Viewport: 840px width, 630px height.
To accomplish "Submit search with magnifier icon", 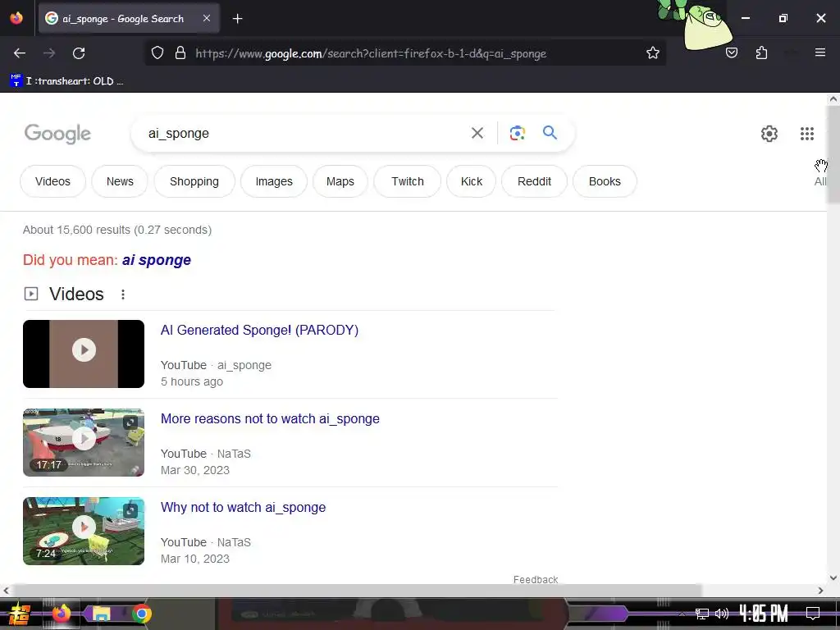I will pos(550,132).
